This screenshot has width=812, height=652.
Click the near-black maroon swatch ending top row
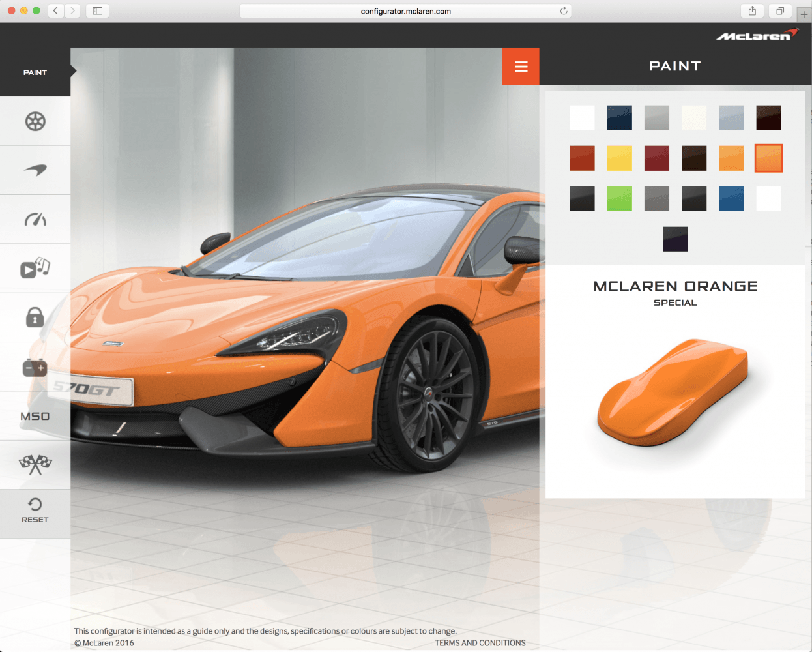point(769,118)
